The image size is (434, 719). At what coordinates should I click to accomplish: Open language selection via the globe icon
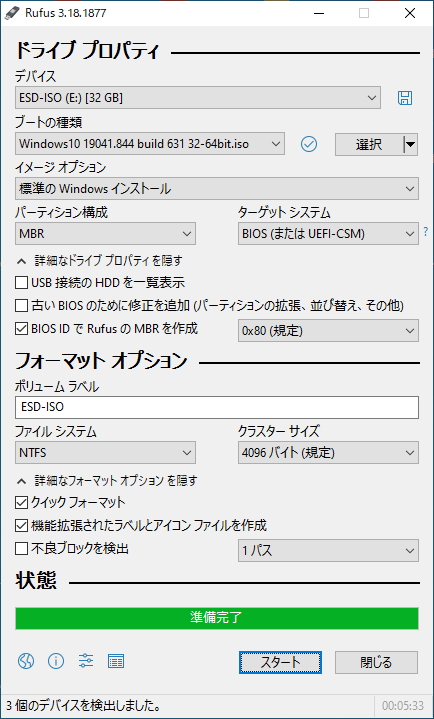(x=26, y=661)
